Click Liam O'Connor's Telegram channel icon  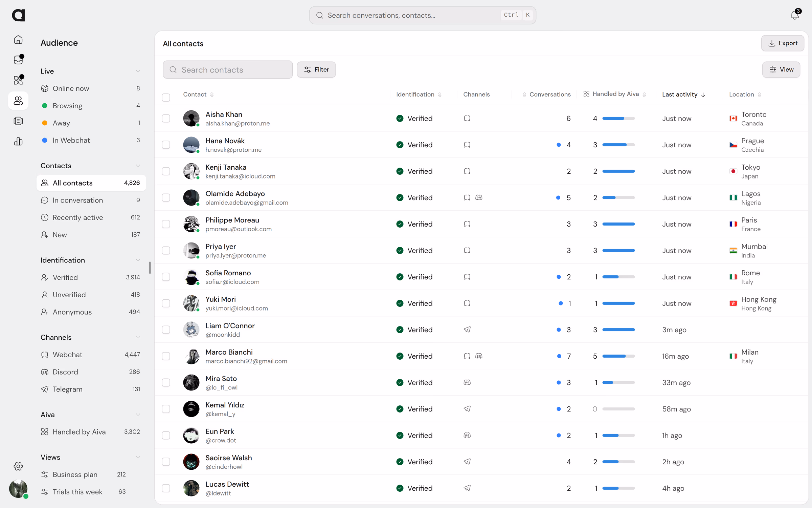coord(467,330)
